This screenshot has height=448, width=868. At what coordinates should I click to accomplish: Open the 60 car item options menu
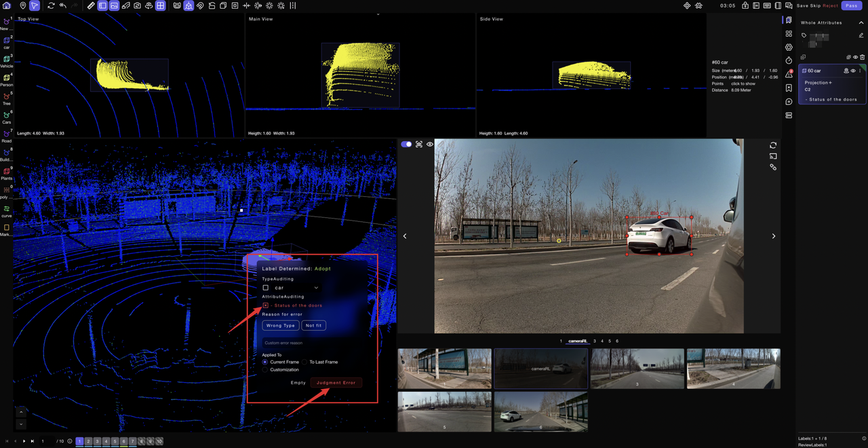coord(860,71)
